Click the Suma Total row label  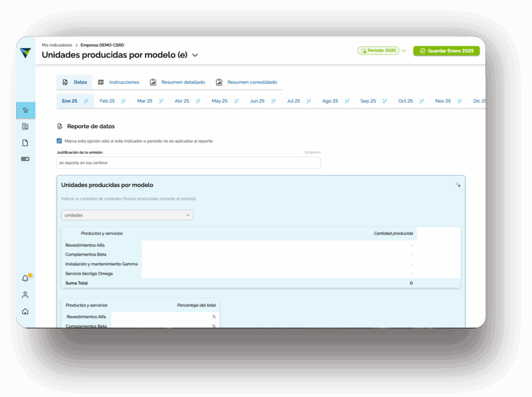point(76,283)
